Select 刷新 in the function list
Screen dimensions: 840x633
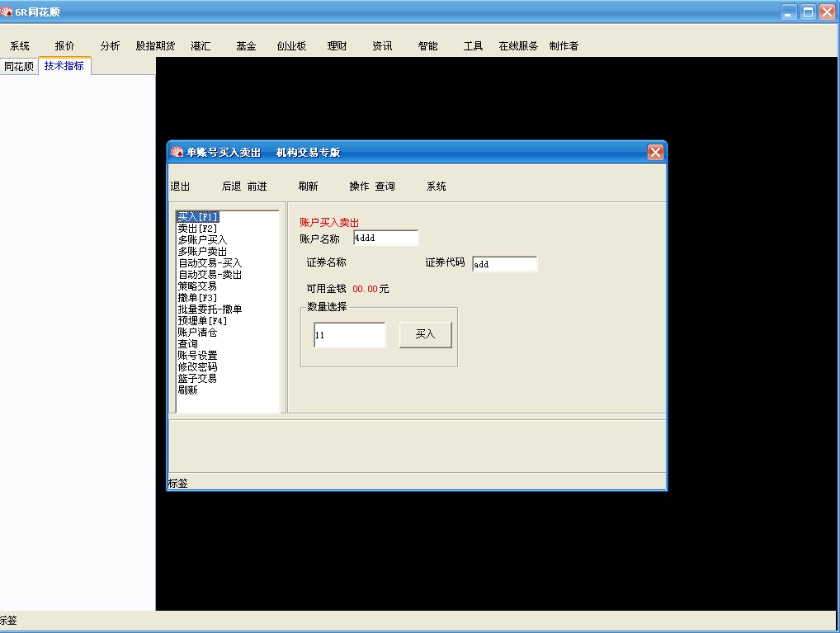click(x=187, y=390)
